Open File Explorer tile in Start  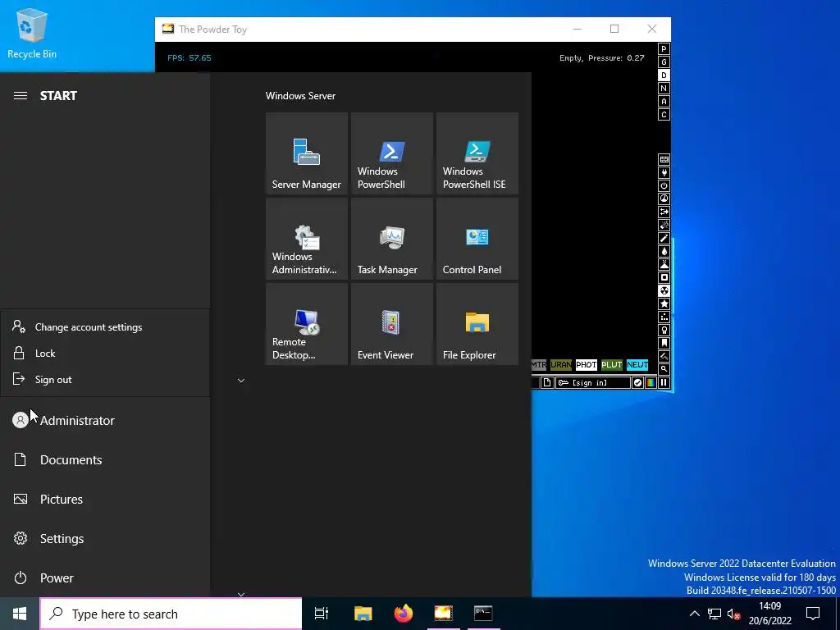[477, 323]
